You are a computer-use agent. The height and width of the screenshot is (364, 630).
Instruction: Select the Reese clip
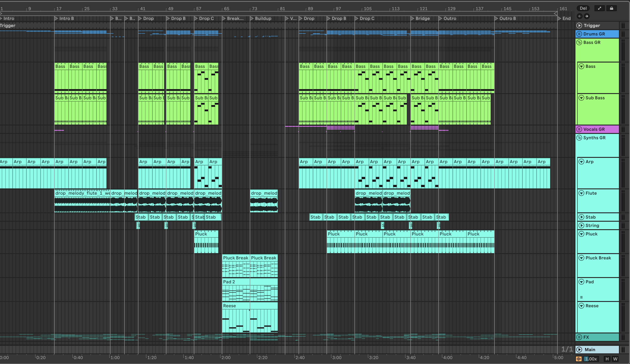250,317
